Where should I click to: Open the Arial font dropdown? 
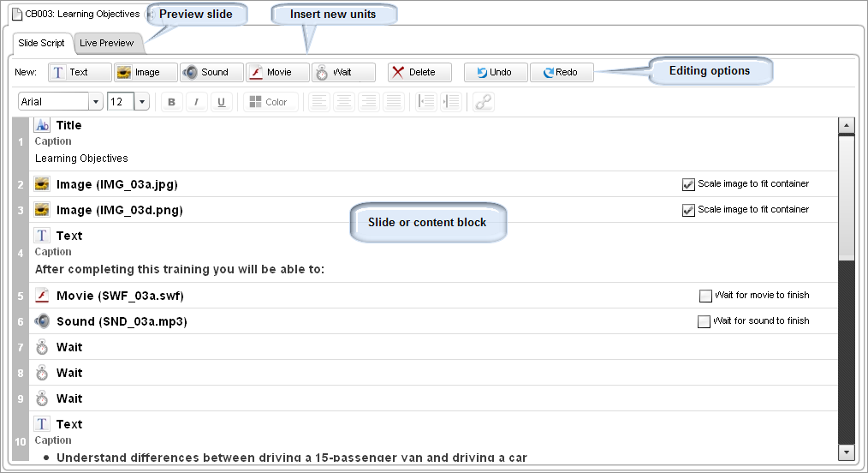(x=96, y=102)
